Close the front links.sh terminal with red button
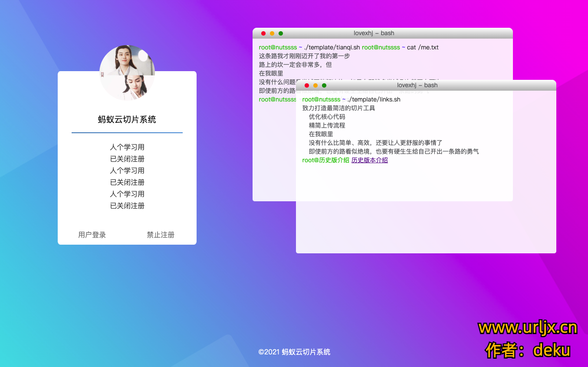 coord(307,85)
